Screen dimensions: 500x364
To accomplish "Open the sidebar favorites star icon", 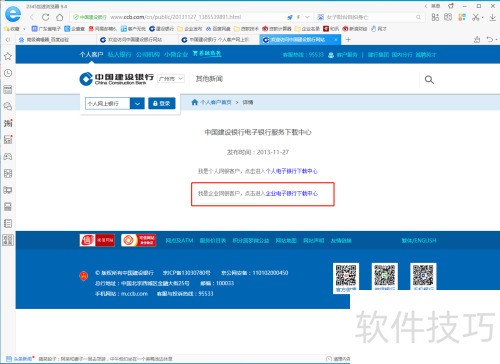I will (x=8, y=56).
